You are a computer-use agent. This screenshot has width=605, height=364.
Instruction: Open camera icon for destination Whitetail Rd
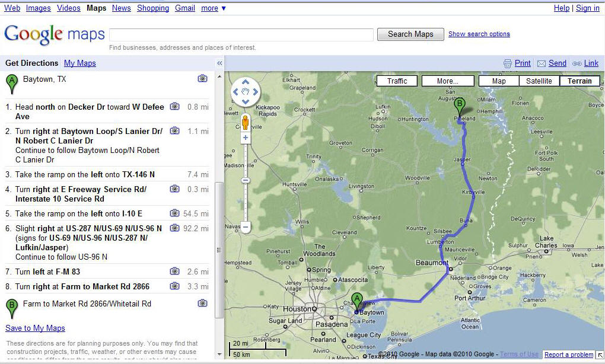click(x=203, y=304)
